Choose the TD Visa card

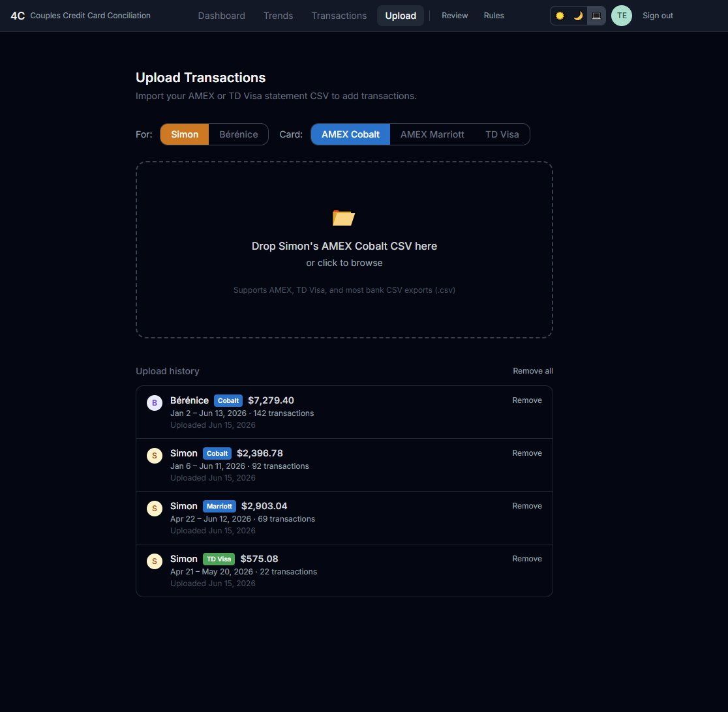[x=502, y=134]
